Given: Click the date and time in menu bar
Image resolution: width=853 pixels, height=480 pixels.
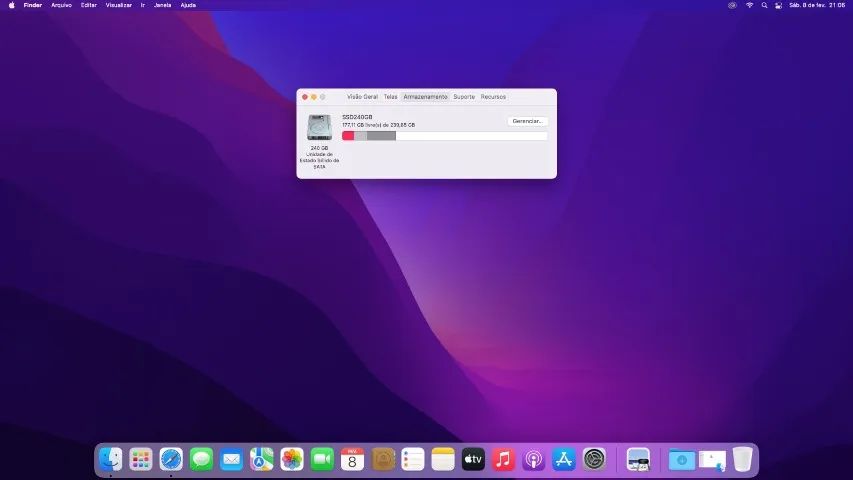Looking at the screenshot, I should coord(817,5).
